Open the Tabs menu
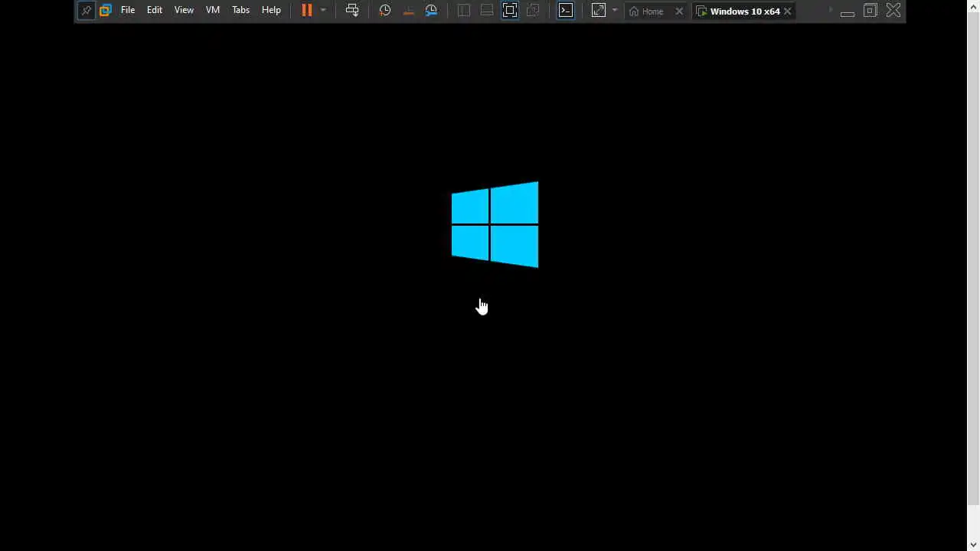Viewport: 980px width, 551px height. (x=241, y=10)
